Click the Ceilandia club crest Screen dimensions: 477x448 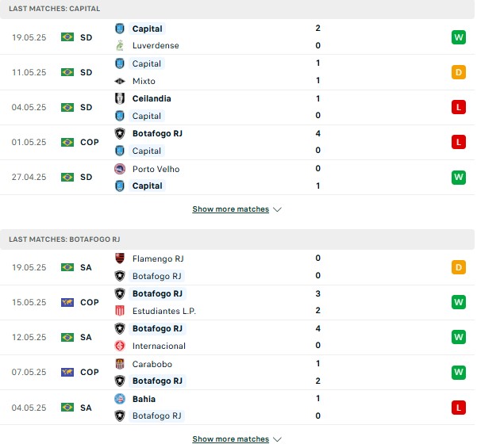coord(120,98)
